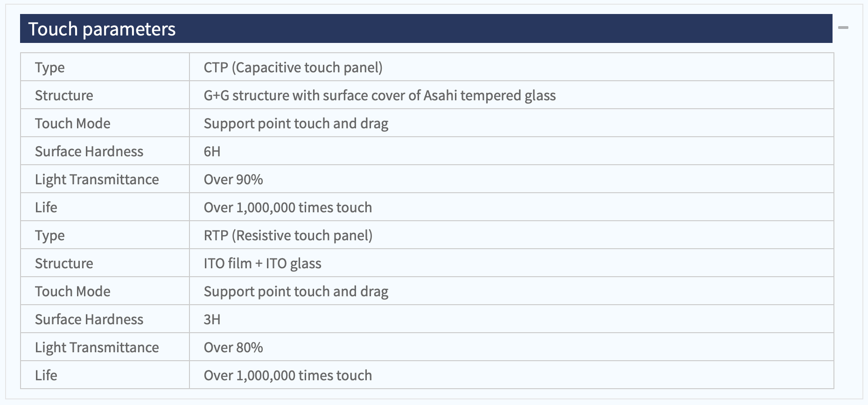Viewport: 868px width, 405px height.
Task: Select the last Life row label
Action: [x=105, y=375]
